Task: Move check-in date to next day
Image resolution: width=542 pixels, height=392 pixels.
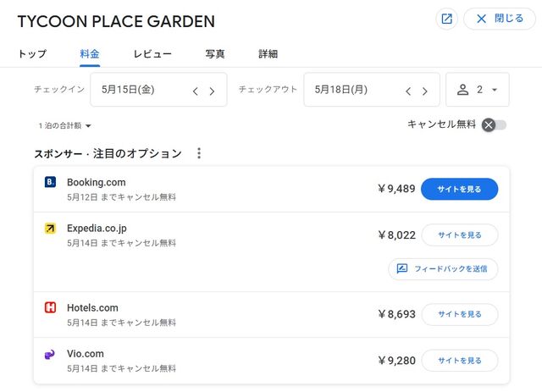Action: [212, 91]
